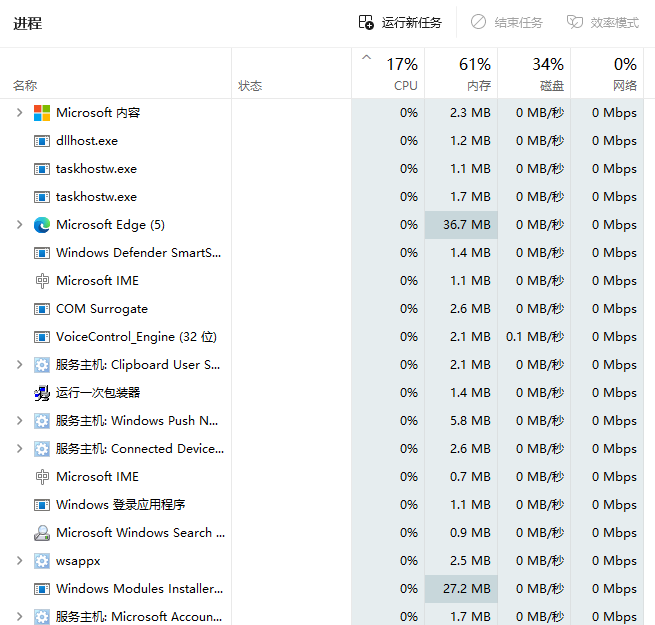This screenshot has height=625, width=655.
Task: Click the first Microsoft IME icon
Action: (x=42, y=281)
